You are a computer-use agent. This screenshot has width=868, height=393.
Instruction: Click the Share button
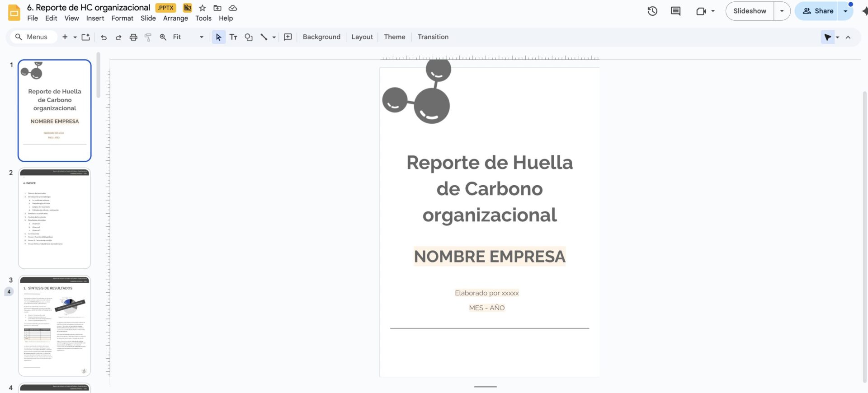[817, 11]
